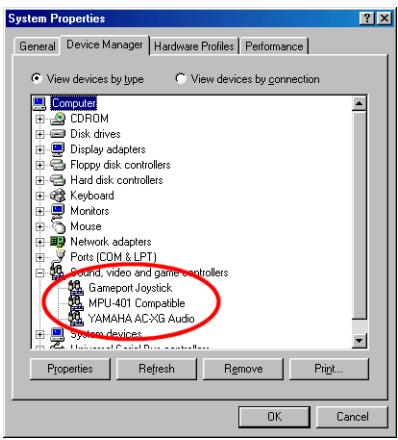Select the CDROM label
This screenshot has height=440, width=398.
(89, 119)
